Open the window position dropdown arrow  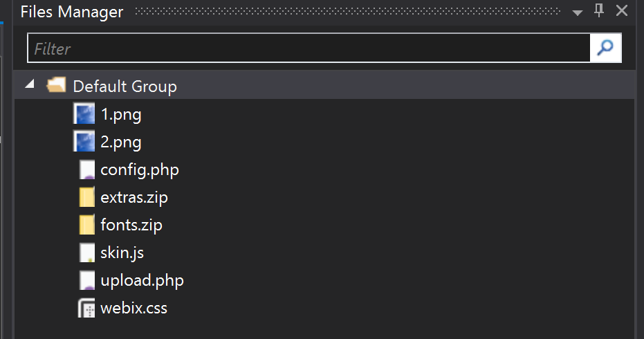click(578, 12)
